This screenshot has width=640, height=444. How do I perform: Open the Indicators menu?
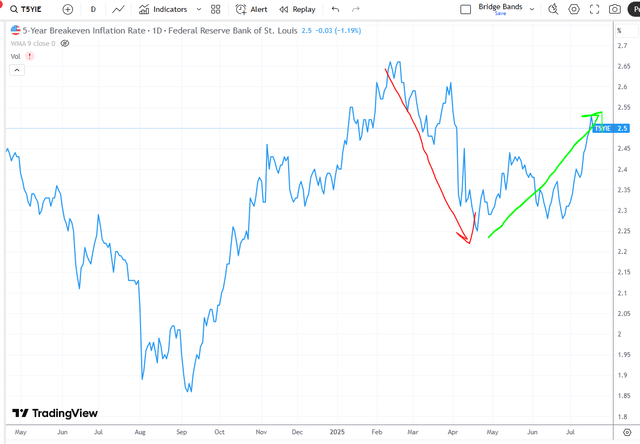pos(163,9)
